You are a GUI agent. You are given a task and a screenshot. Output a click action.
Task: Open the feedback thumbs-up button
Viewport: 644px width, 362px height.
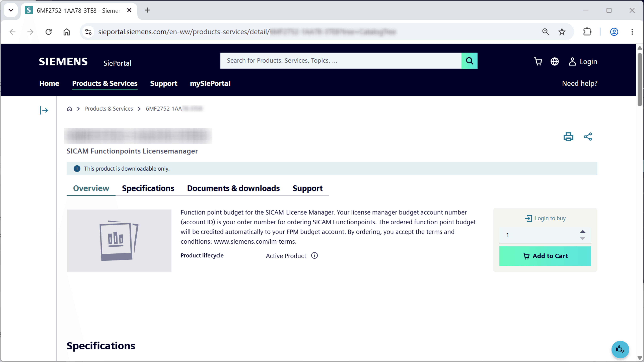click(620, 349)
